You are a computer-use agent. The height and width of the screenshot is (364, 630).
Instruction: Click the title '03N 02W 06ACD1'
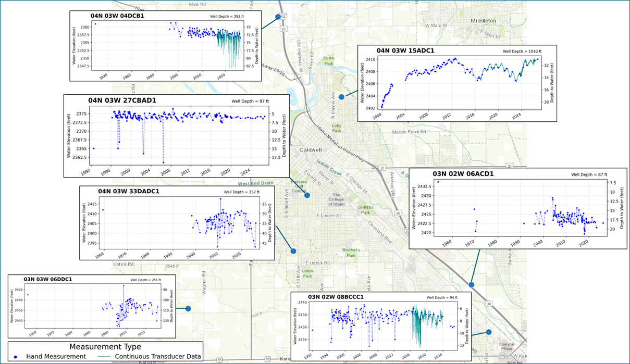coord(463,174)
